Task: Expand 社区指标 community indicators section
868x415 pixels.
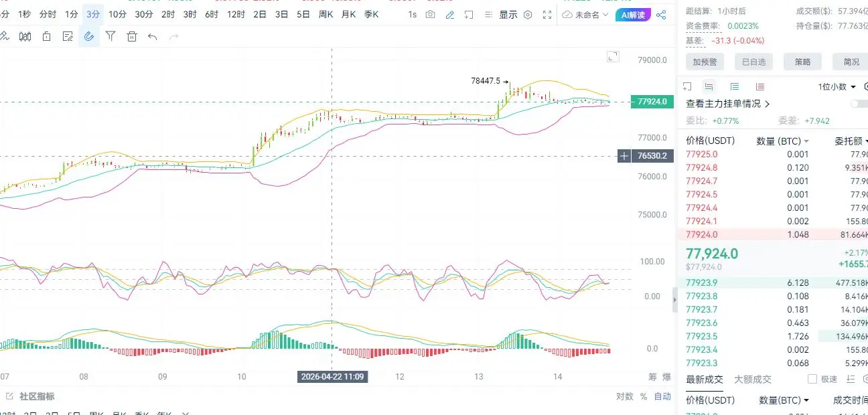Action: (x=31, y=396)
